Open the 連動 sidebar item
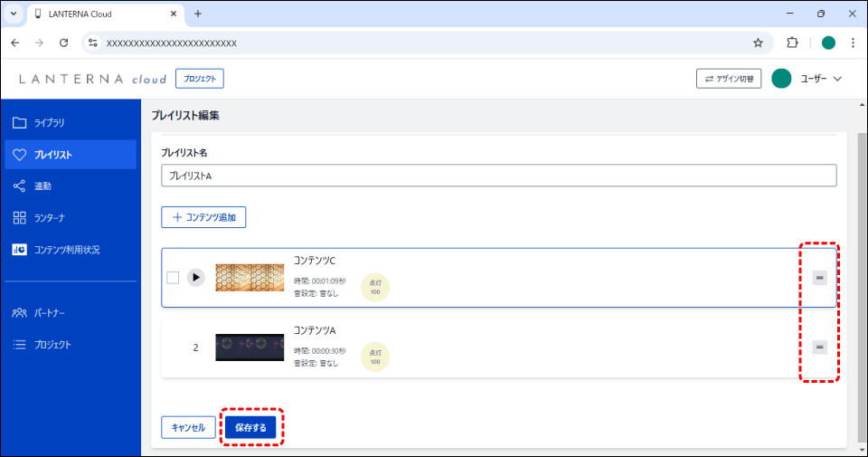 point(42,186)
